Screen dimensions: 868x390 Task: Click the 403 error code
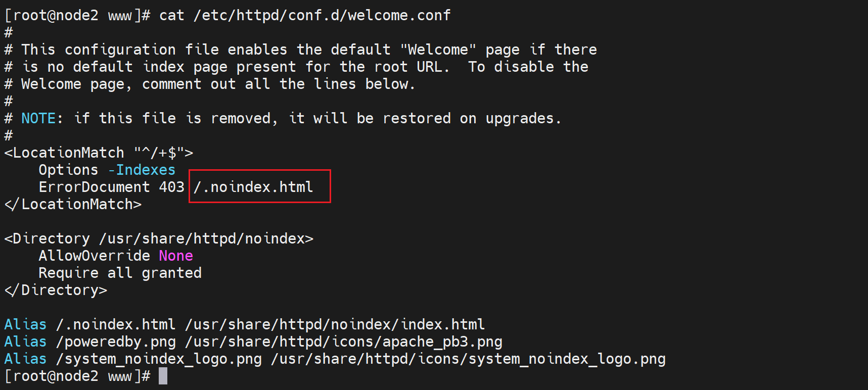[x=171, y=187]
